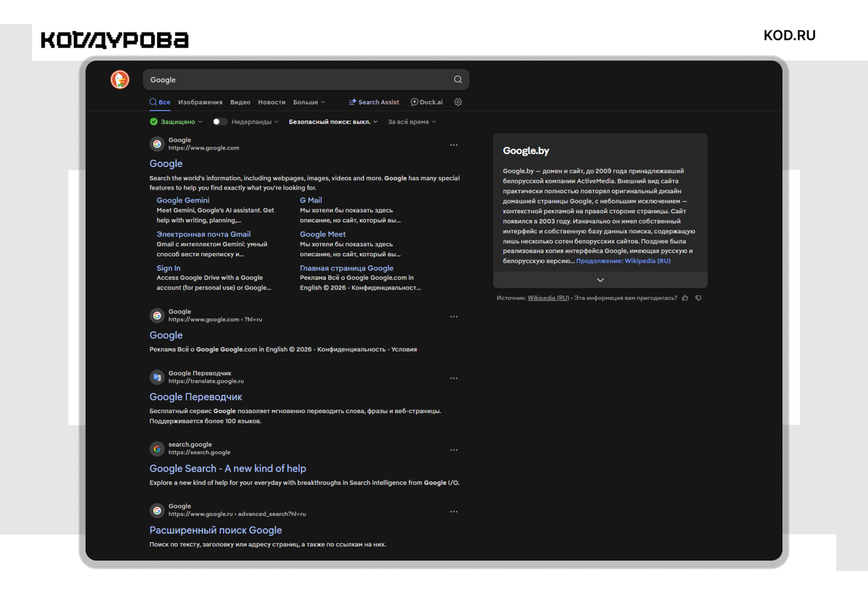Click the magnifier search icon in search box
The height and width of the screenshot is (595, 868).
click(x=458, y=80)
